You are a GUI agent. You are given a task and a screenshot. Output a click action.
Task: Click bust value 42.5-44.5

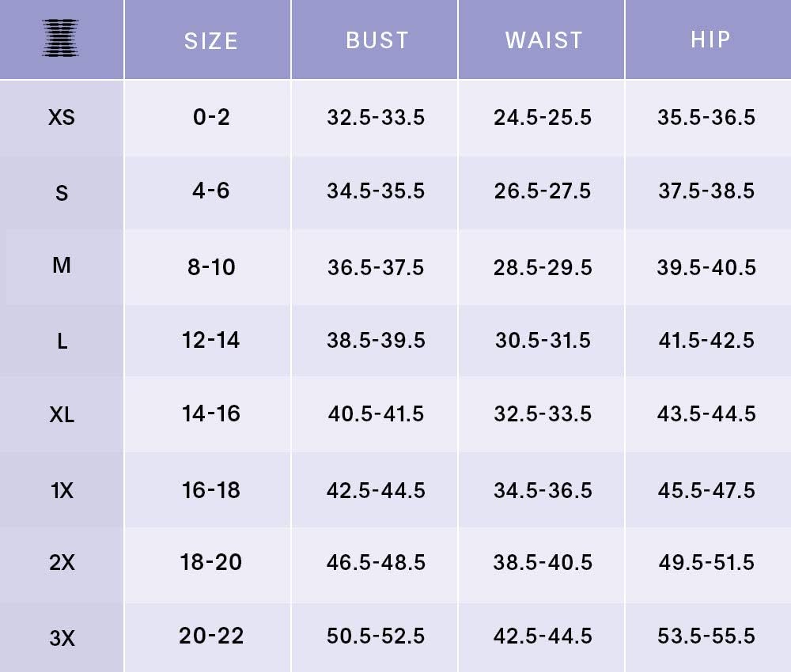coord(376,490)
